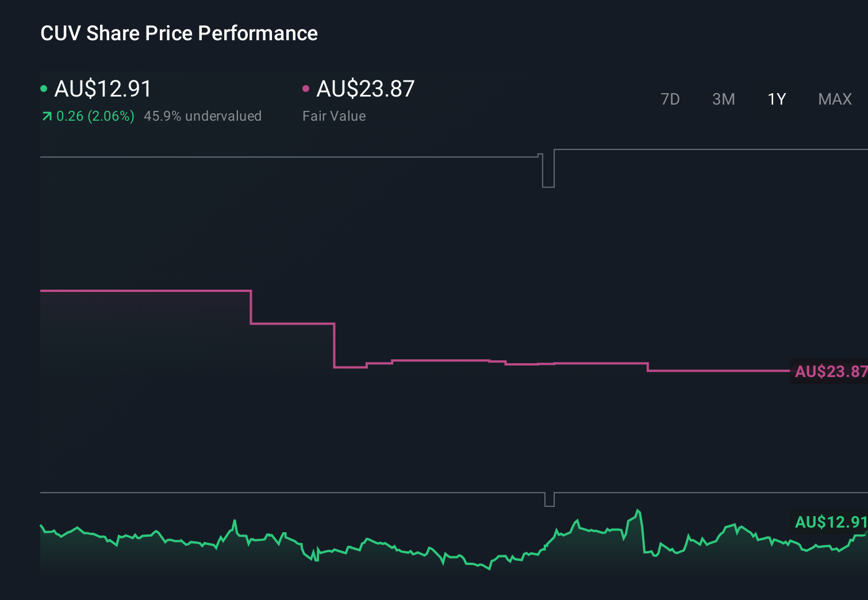Select the AU$12.91 price heading
The image size is (868, 600).
coord(102,89)
